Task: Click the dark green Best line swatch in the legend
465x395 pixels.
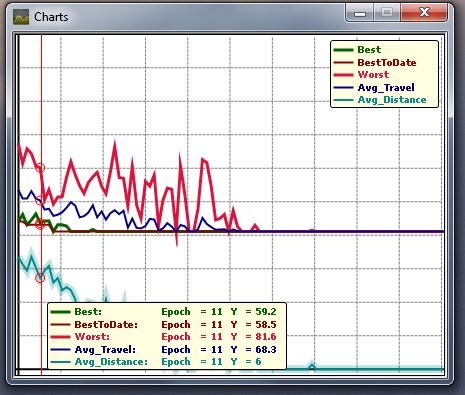Action: 343,50
